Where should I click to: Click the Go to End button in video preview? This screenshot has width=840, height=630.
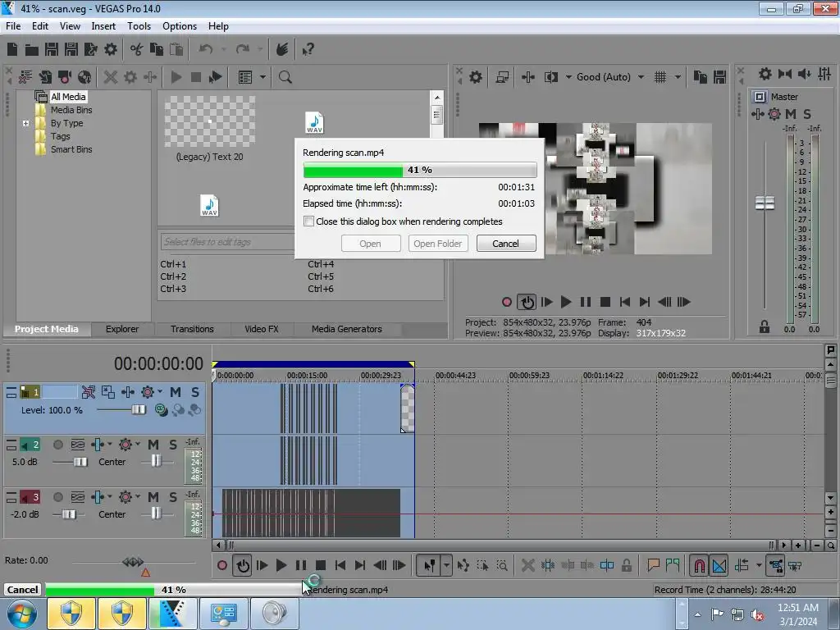tap(645, 302)
